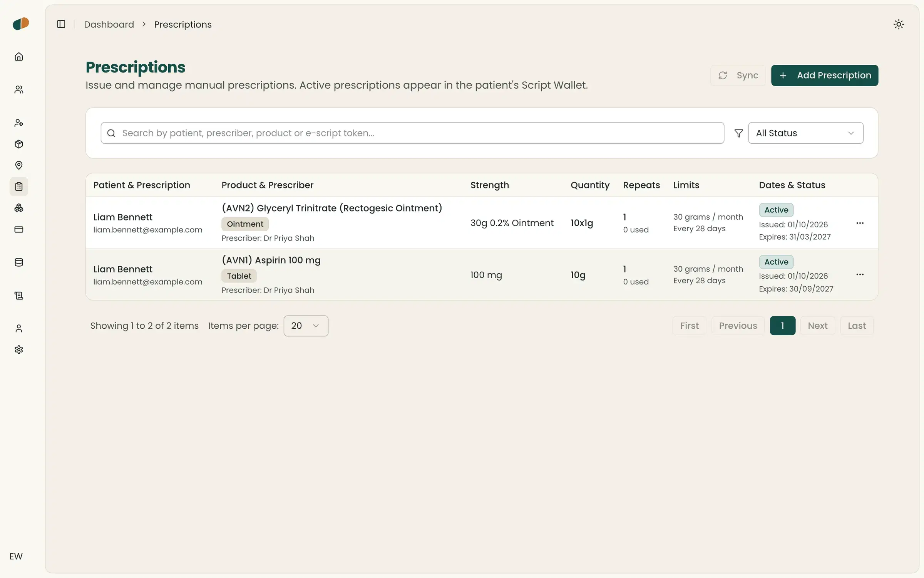This screenshot has width=924, height=578.
Task: Open the Patients (users) sidebar icon
Action: (x=19, y=90)
